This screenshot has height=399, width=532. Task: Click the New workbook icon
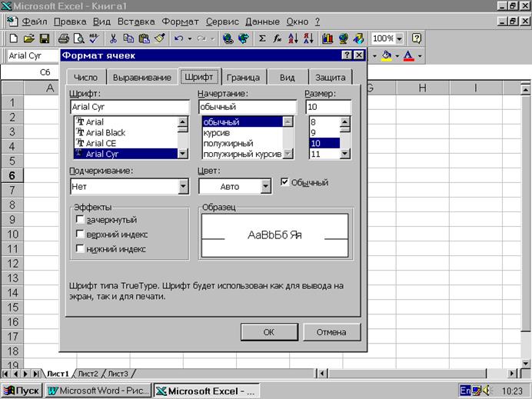(14, 38)
